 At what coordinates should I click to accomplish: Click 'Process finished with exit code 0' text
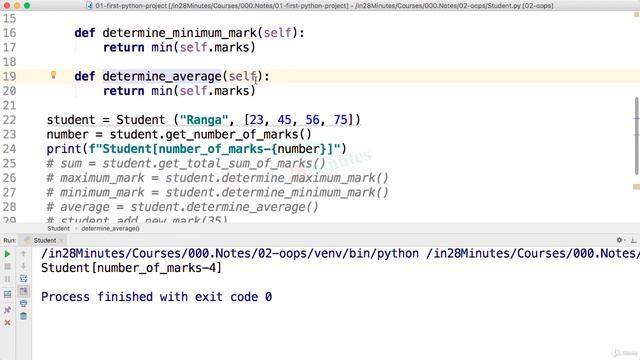pos(156,297)
